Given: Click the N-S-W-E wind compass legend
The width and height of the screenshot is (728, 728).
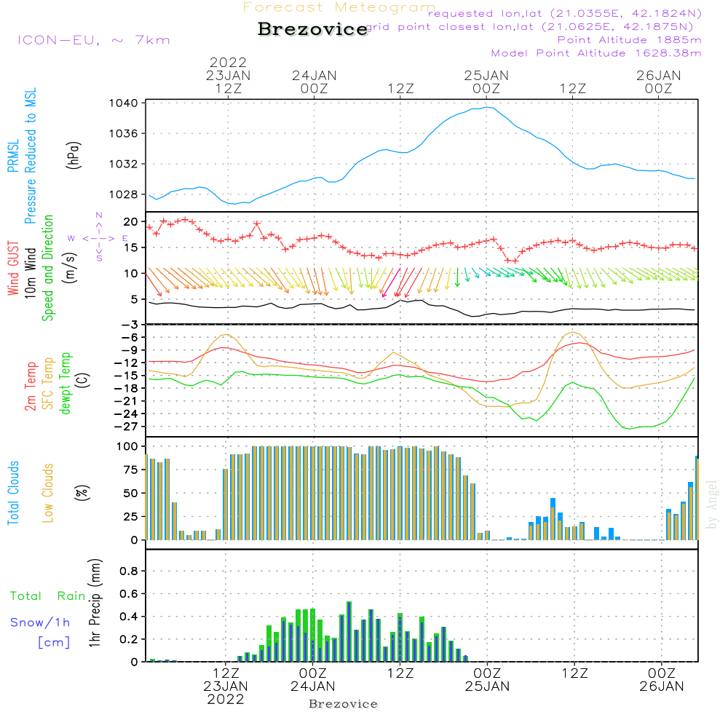Looking at the screenshot, I should 99,238.
